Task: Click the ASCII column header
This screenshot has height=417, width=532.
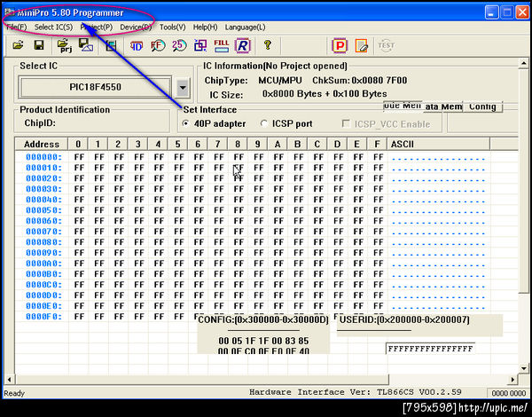Action: pyautogui.click(x=438, y=144)
